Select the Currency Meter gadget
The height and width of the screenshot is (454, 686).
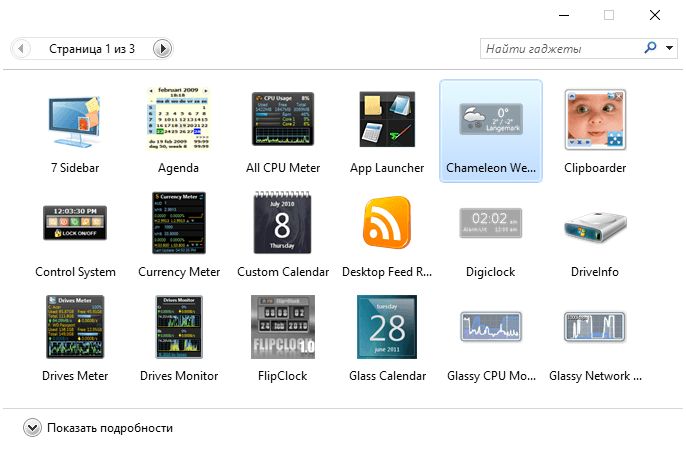click(x=179, y=223)
